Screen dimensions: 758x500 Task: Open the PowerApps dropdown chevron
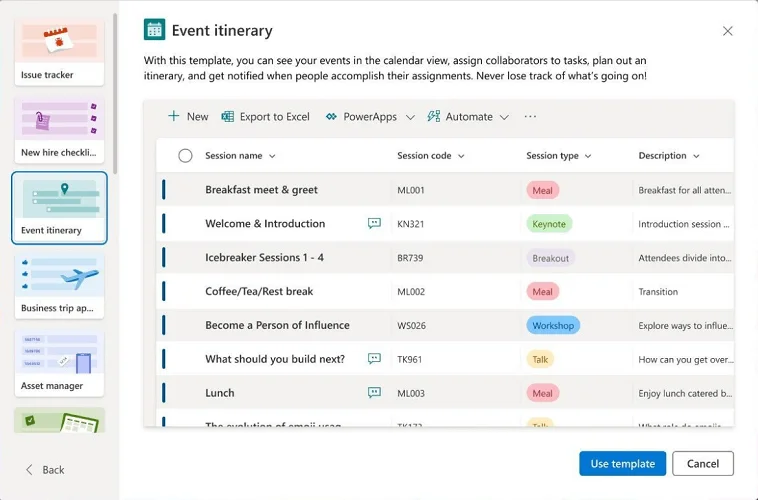[410, 117]
